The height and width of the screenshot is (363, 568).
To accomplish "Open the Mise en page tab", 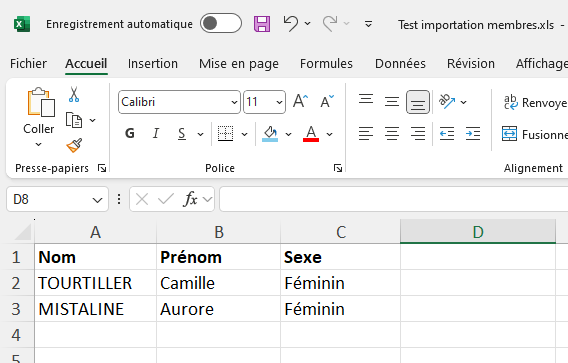I will pos(239,64).
